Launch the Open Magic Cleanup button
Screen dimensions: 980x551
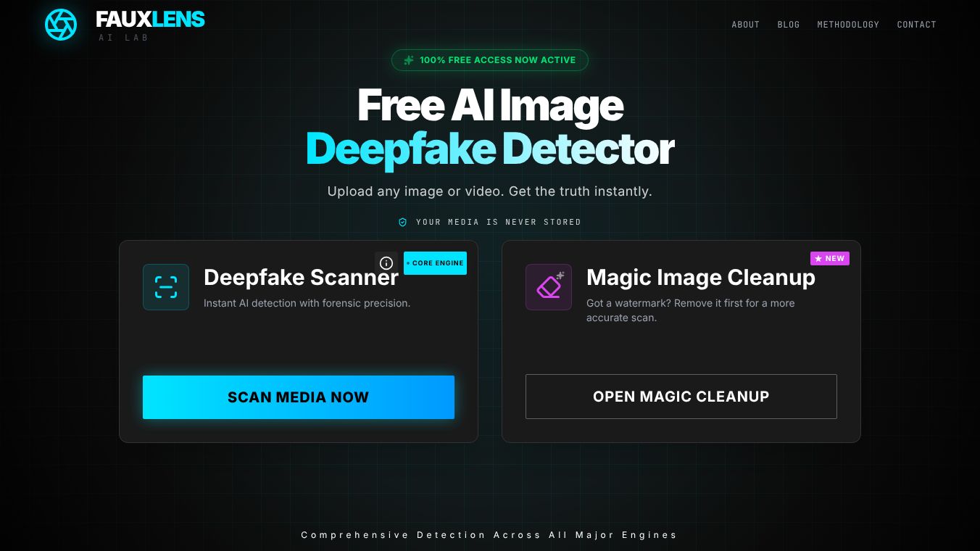(681, 397)
